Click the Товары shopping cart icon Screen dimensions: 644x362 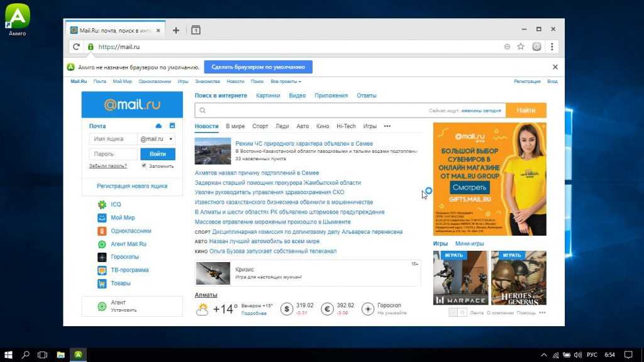point(102,283)
